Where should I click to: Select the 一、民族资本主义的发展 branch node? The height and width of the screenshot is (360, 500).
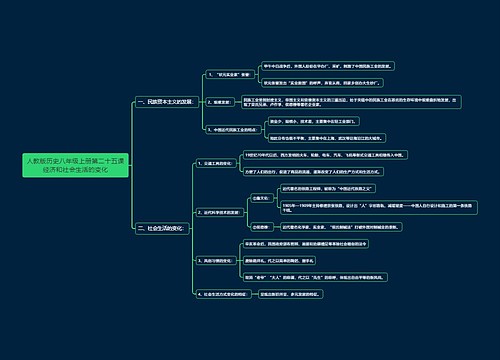click(x=166, y=102)
